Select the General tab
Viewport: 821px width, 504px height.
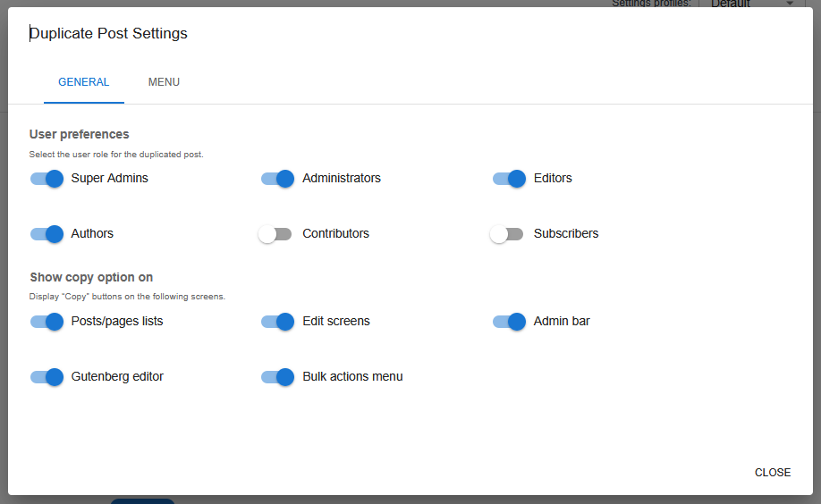pyautogui.click(x=84, y=82)
